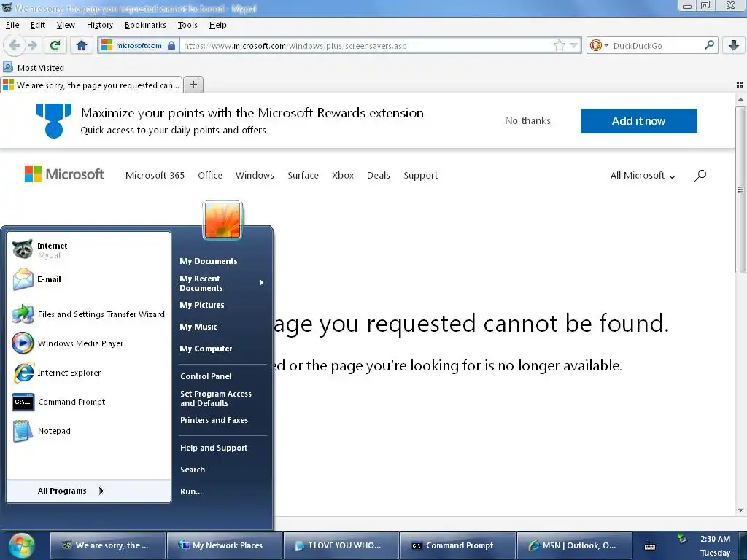
Task: Open the Office nav link
Action: pos(210,175)
